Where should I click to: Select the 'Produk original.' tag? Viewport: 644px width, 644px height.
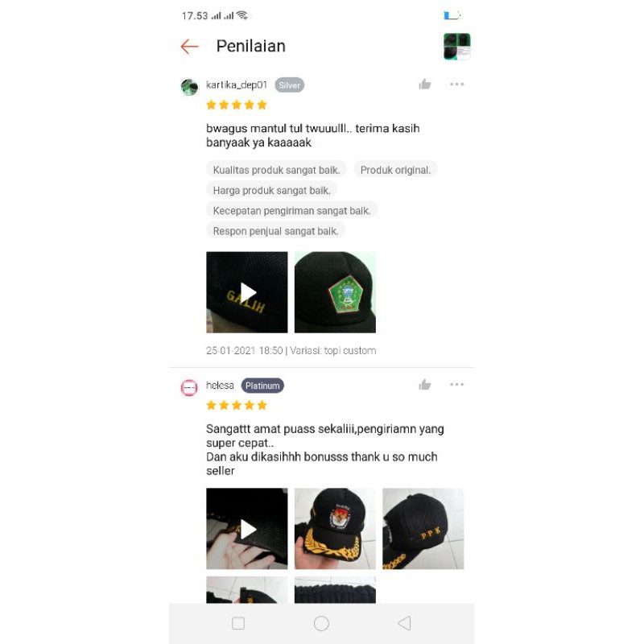click(x=395, y=170)
